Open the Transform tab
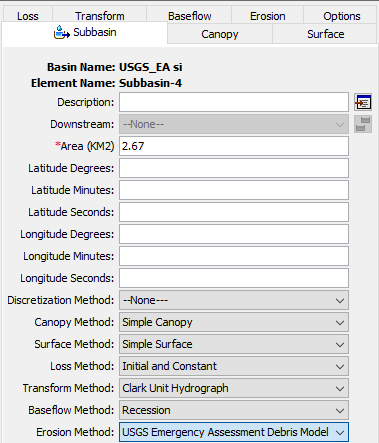Viewport: 379px width, 443px height. [99, 16]
